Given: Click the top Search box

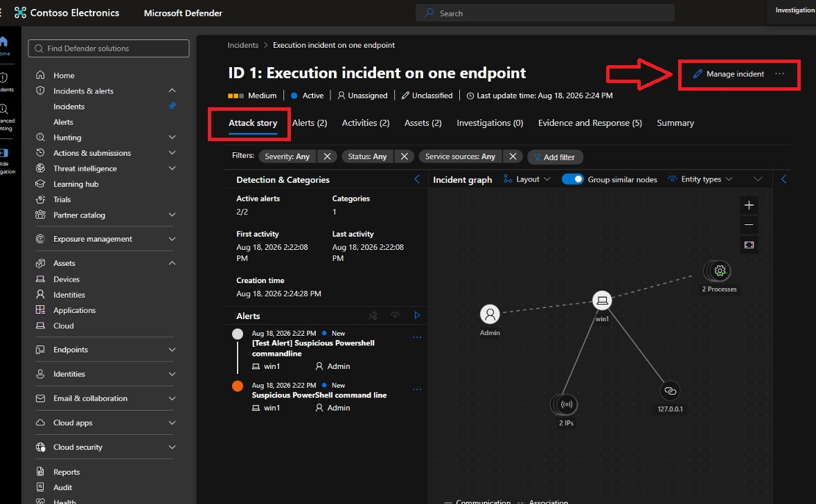Looking at the screenshot, I should click(545, 13).
